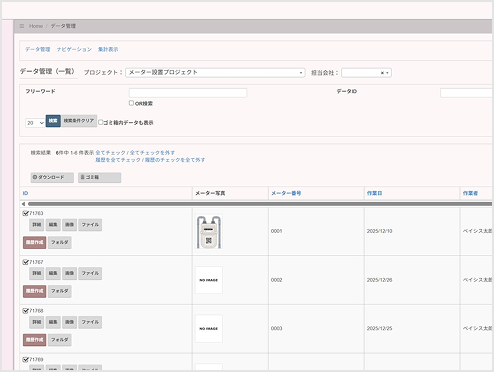The height and width of the screenshot is (373, 494).
Task: Click 編集 for record 71767
Action: [53, 273]
